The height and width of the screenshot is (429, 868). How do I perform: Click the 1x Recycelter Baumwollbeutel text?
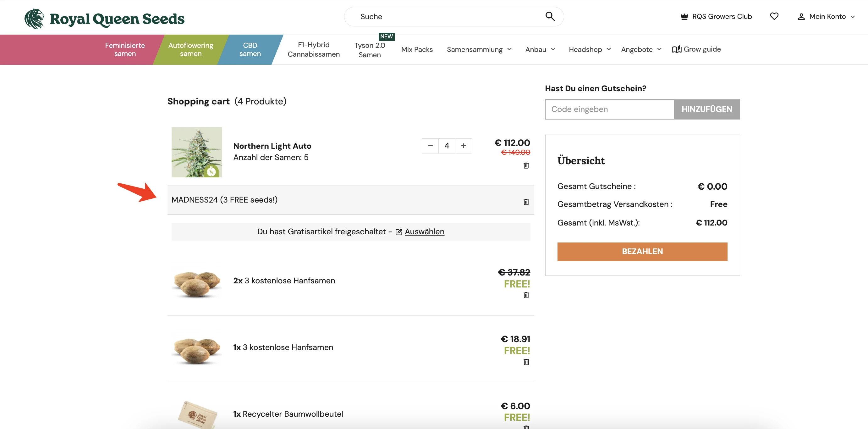point(288,414)
